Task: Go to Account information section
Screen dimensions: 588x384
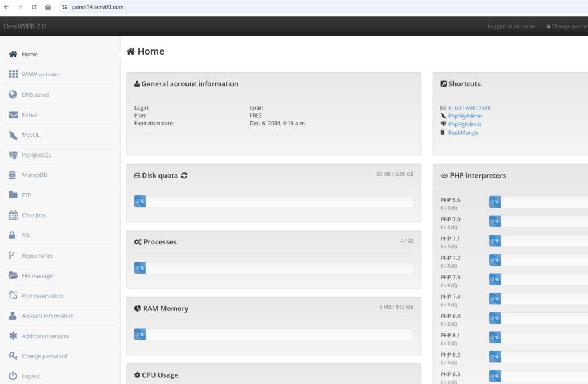Action: (x=48, y=316)
